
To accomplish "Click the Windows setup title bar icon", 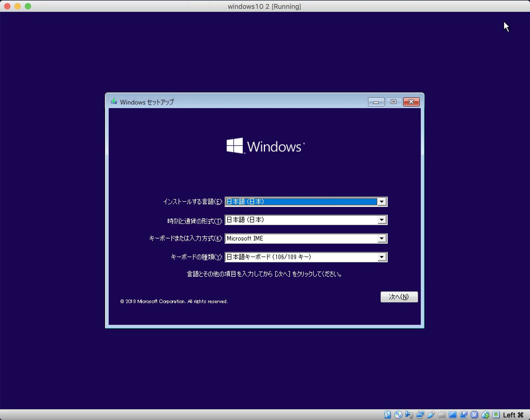I will click(x=114, y=102).
